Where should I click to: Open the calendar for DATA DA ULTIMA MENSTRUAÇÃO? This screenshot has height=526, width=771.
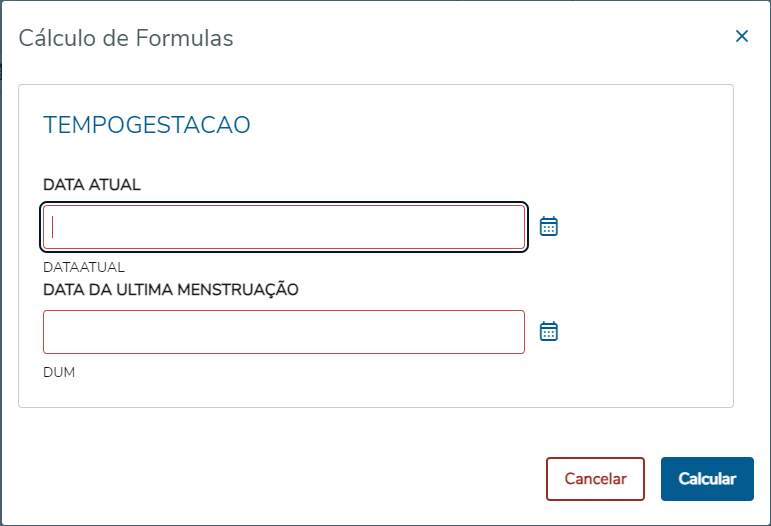[x=548, y=331]
